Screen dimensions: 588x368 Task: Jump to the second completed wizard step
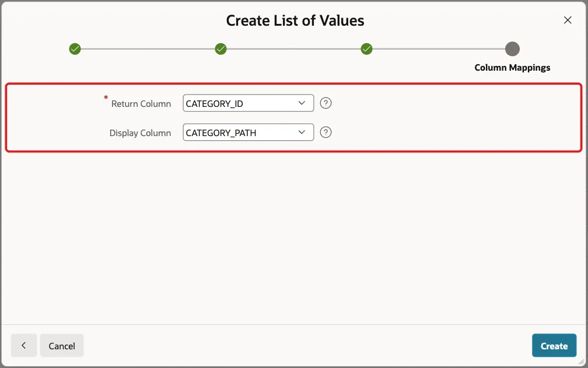pyautogui.click(x=220, y=49)
